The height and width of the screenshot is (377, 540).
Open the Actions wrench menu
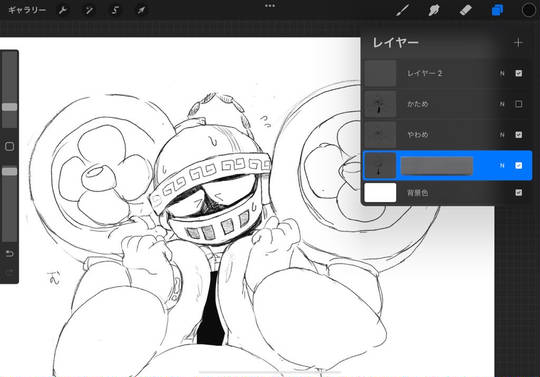pos(63,10)
